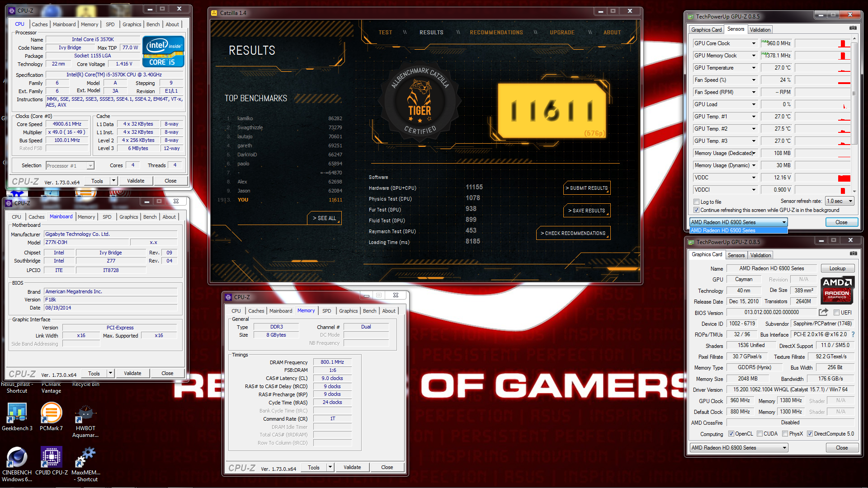Screen dimensions: 868x488
Task: Open the Fan Speed (RPM) sensor dropdown
Action: tap(754, 92)
